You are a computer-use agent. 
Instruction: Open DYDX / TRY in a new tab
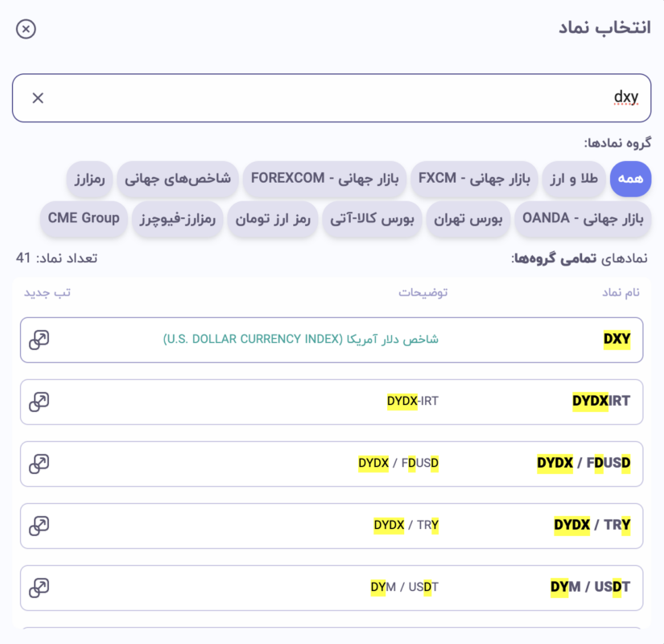click(x=39, y=525)
